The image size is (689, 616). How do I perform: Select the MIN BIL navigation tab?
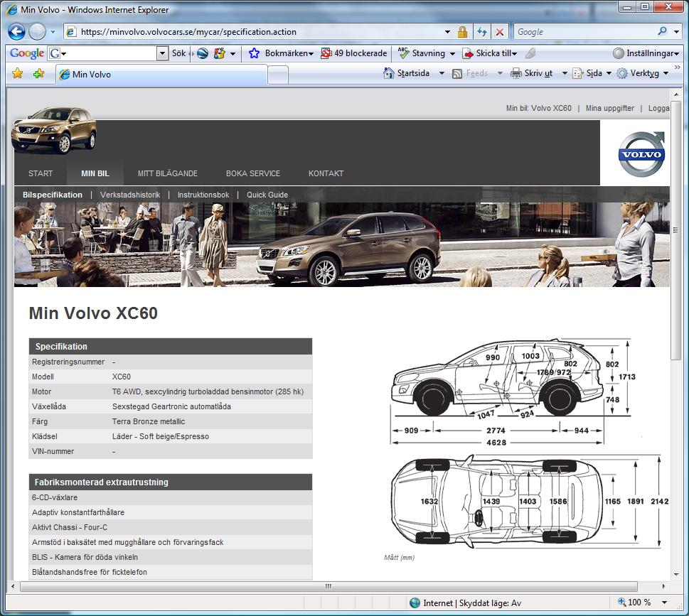coord(95,173)
